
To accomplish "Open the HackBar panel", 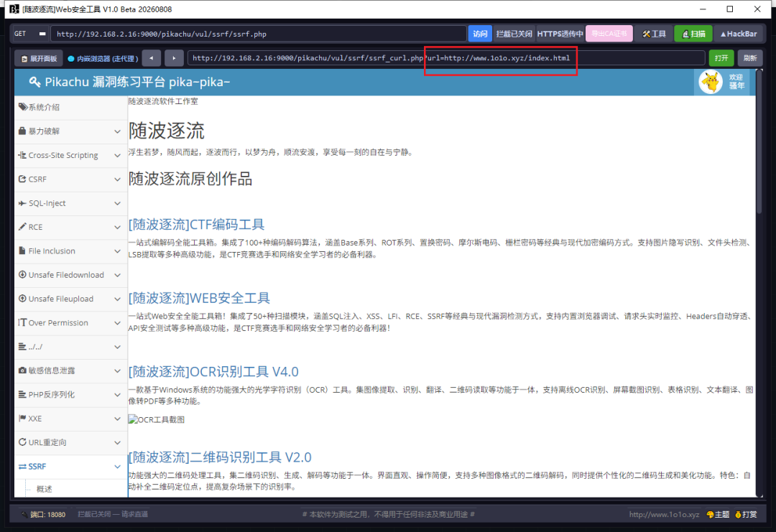I will point(739,34).
